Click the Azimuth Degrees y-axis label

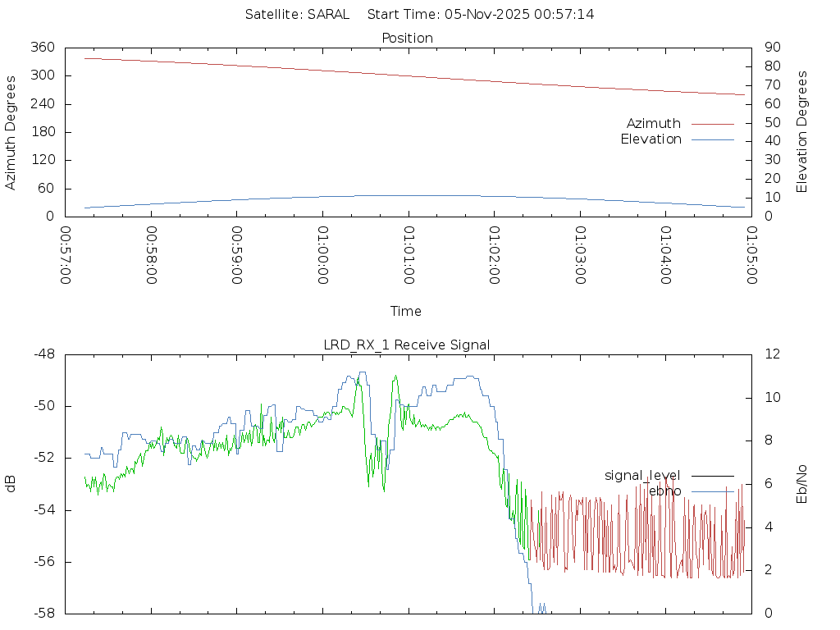click(x=11, y=132)
